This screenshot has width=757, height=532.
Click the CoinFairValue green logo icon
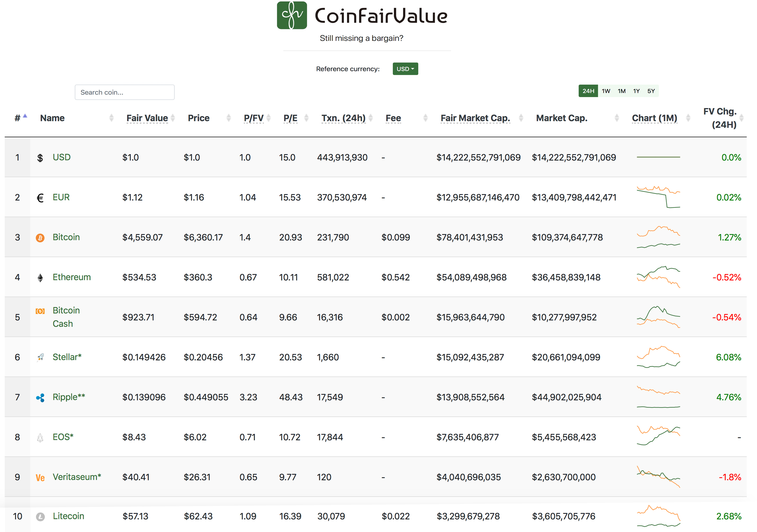tap(292, 15)
